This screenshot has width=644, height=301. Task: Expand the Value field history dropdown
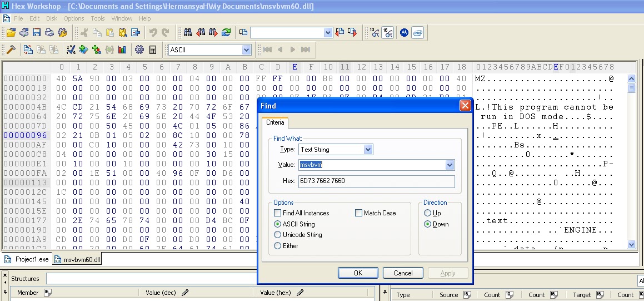click(450, 165)
